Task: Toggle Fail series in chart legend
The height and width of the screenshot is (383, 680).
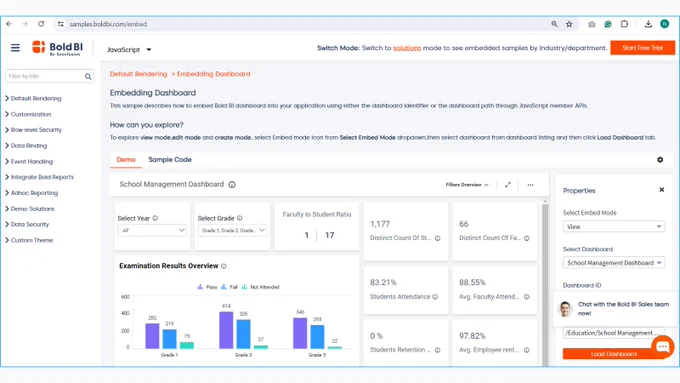Action: (x=229, y=287)
